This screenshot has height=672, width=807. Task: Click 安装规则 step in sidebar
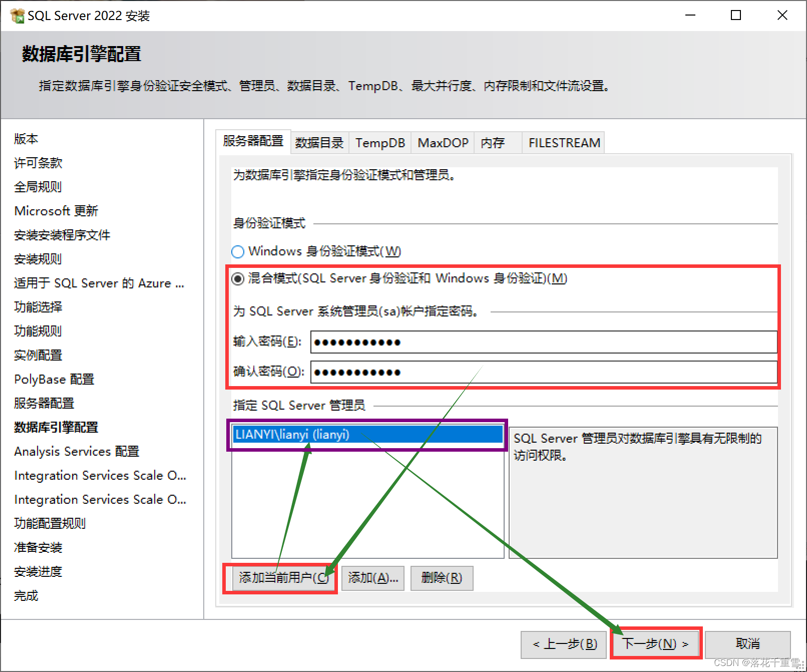pos(38,259)
